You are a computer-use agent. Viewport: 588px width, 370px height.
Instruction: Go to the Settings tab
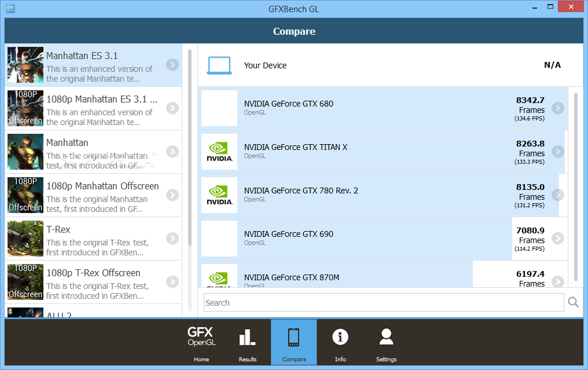coord(386,342)
